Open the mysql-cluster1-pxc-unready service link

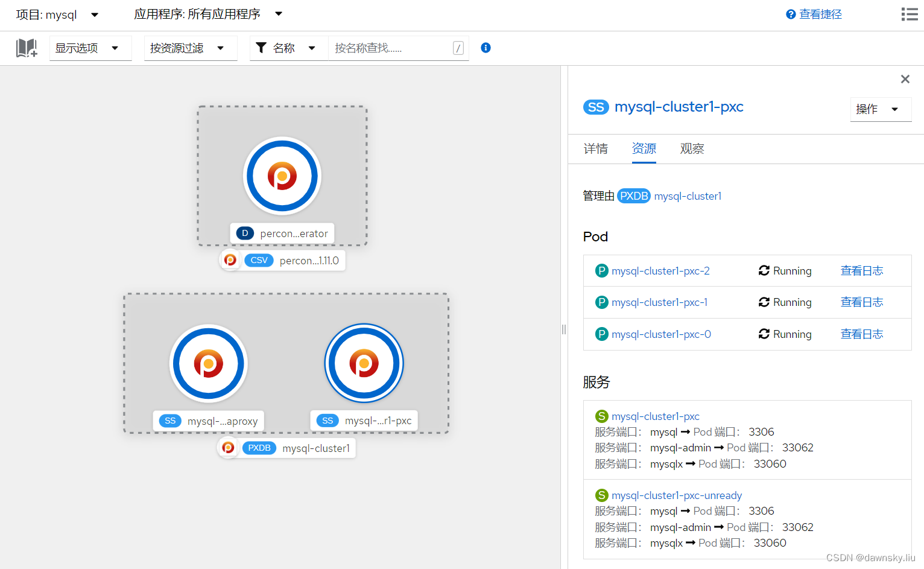click(677, 495)
